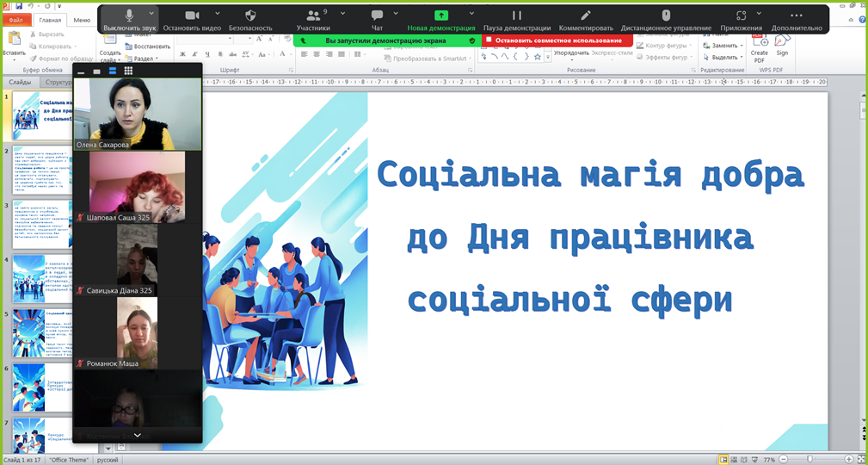Open Безопасность shield in Zoom toolbar
The width and height of the screenshot is (868, 465).
250,19
